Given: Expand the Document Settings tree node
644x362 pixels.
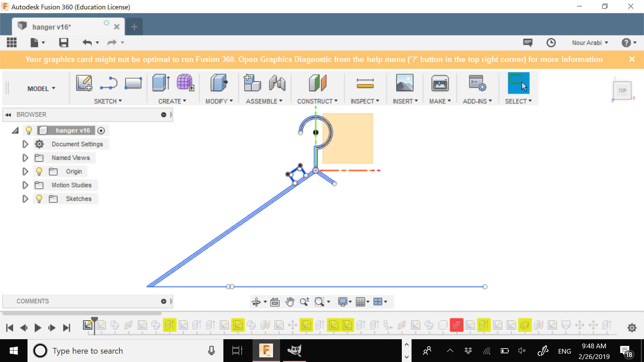Looking at the screenshot, I should click(x=25, y=144).
